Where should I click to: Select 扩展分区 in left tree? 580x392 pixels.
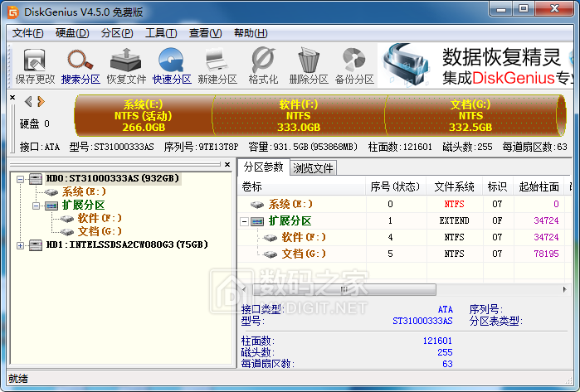coord(83,205)
